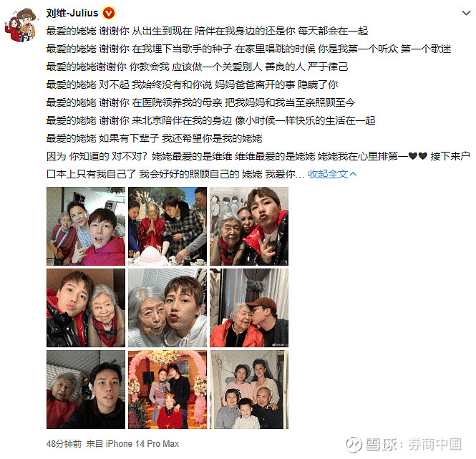Open the old family portrait photo
476x459 pixels.
[x=249, y=390]
